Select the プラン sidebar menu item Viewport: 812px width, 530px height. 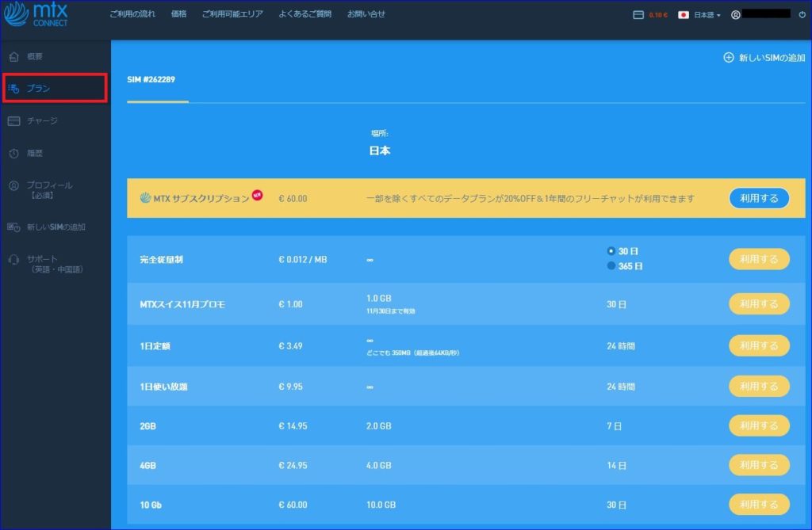(55, 89)
